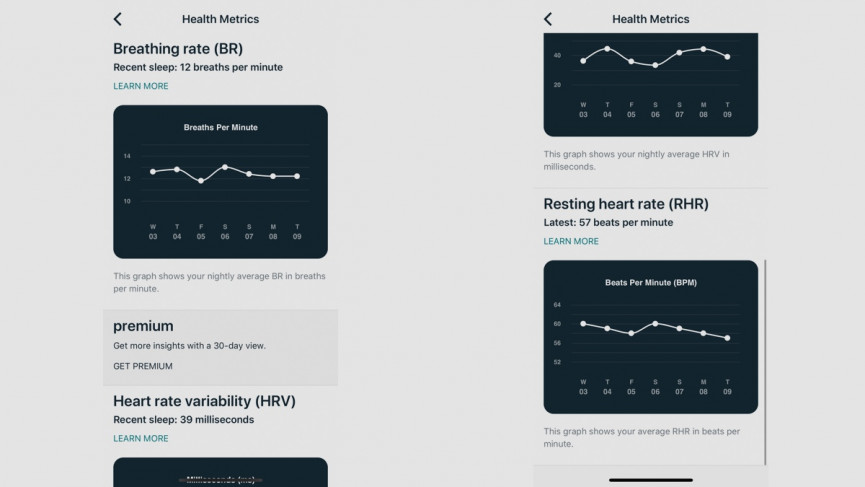This screenshot has height=487, width=865.
Task: Tap the premium 30-day view banner
Action: 220,346
